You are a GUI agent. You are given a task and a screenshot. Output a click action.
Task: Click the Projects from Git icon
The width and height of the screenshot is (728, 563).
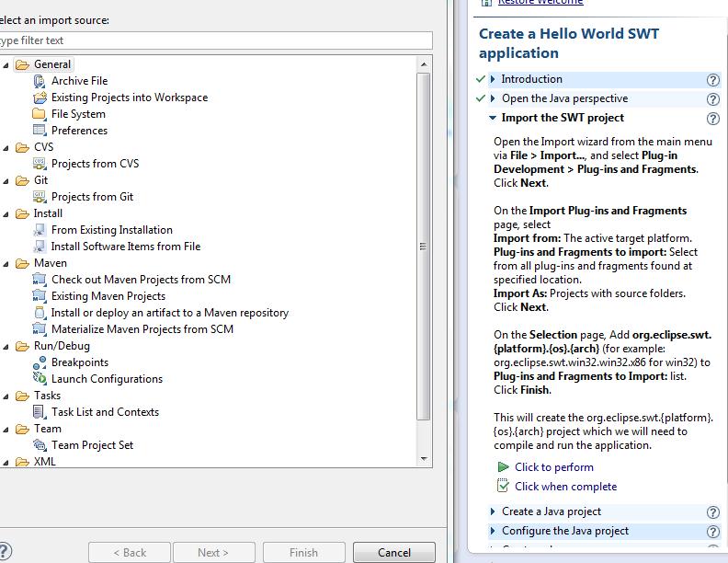coord(40,197)
